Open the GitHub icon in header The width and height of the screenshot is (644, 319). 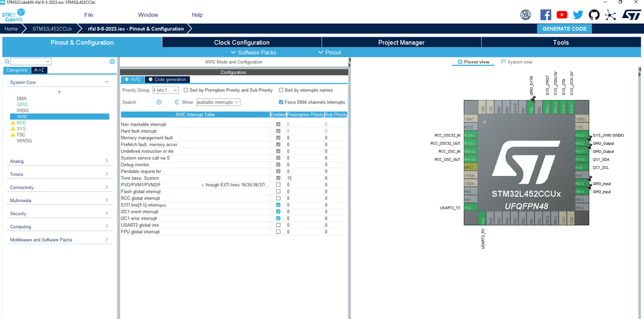coord(594,15)
